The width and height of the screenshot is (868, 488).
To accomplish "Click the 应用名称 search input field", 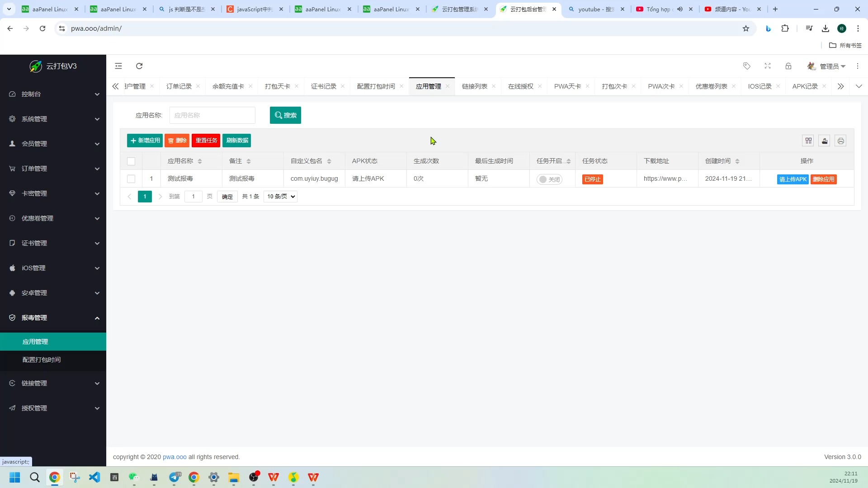I will 212,115.
